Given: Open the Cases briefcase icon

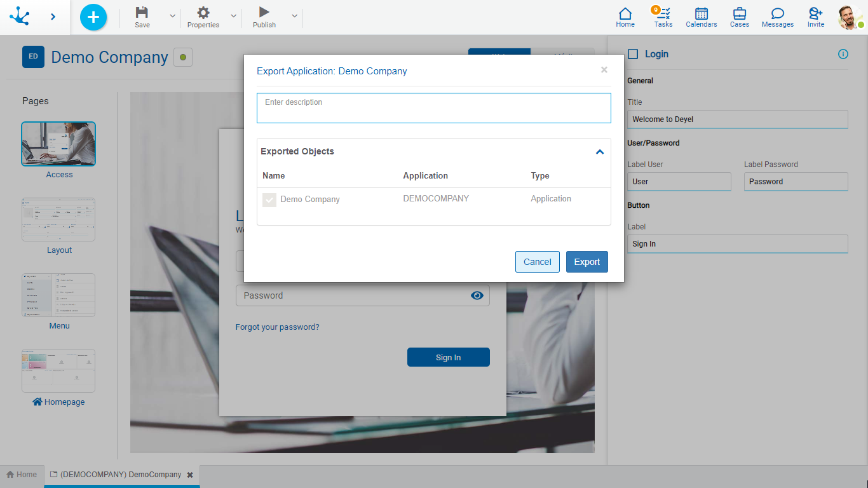Looking at the screenshot, I should [740, 17].
